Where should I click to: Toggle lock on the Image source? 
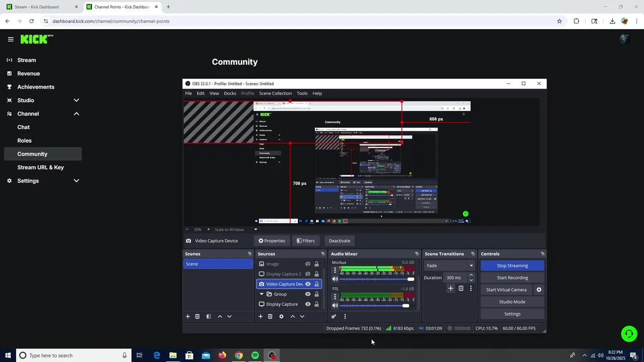316,264
